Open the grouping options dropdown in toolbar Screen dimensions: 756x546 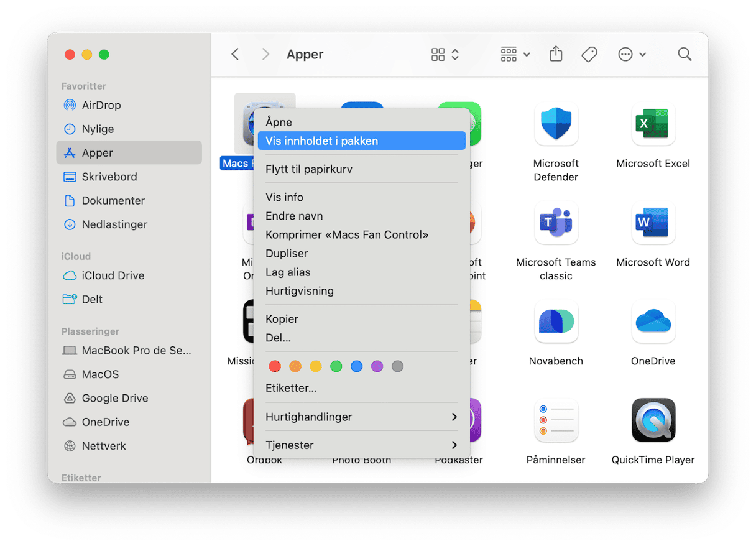pyautogui.click(x=515, y=55)
